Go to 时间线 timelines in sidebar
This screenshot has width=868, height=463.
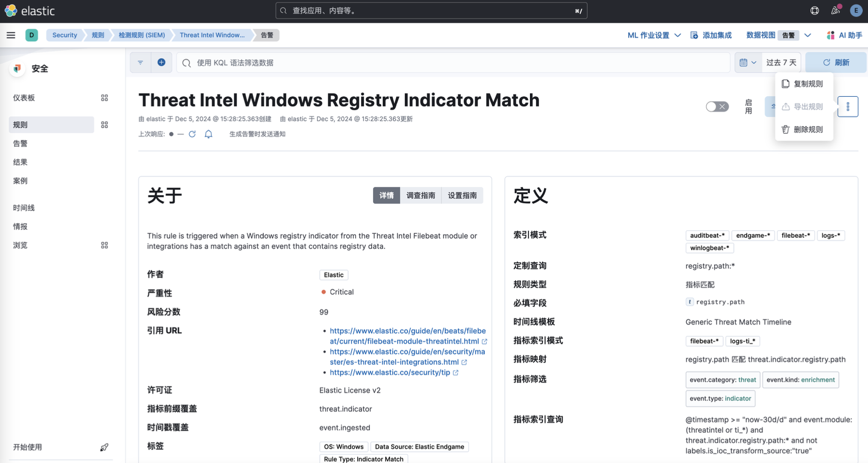(x=24, y=208)
